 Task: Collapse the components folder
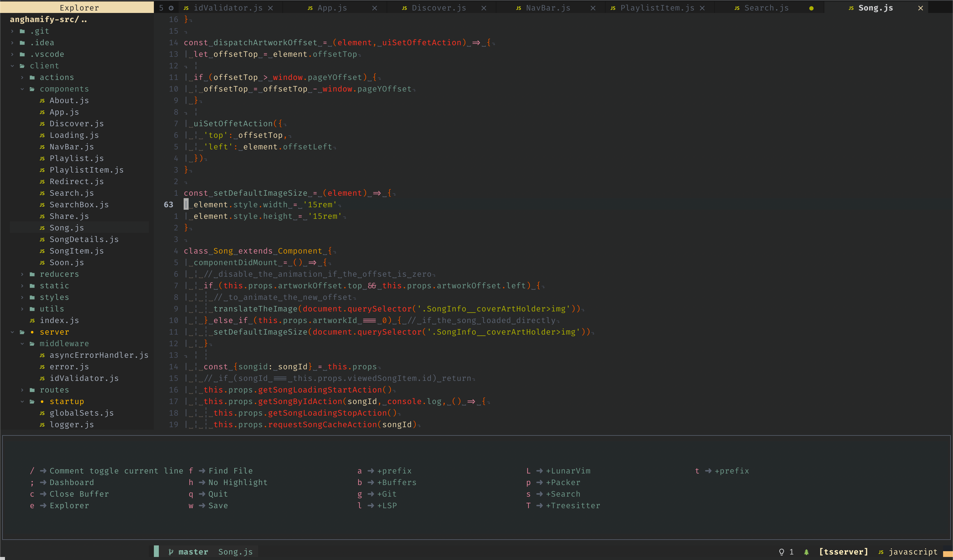(x=22, y=89)
